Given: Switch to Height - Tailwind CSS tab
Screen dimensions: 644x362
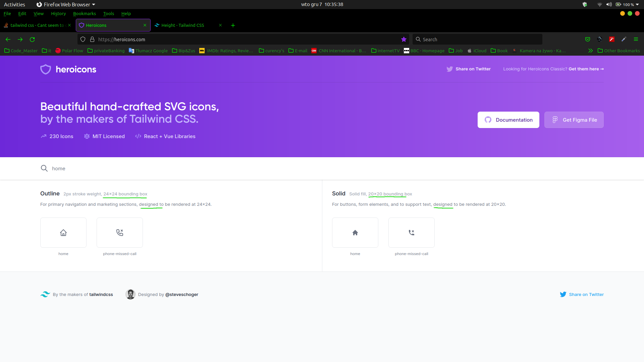Looking at the screenshot, I should 183,25.
